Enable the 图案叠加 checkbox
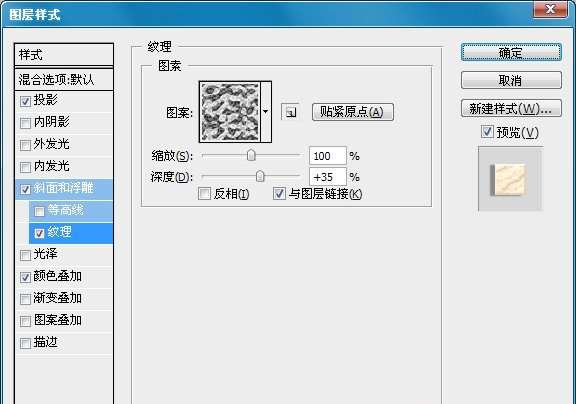This screenshot has height=404, width=576. [x=25, y=321]
